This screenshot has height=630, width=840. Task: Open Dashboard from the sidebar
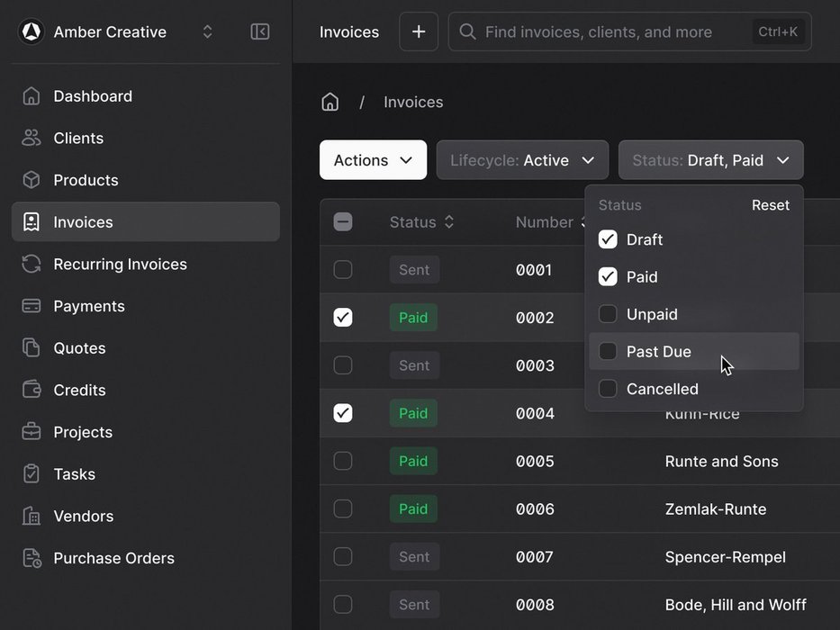[146, 96]
